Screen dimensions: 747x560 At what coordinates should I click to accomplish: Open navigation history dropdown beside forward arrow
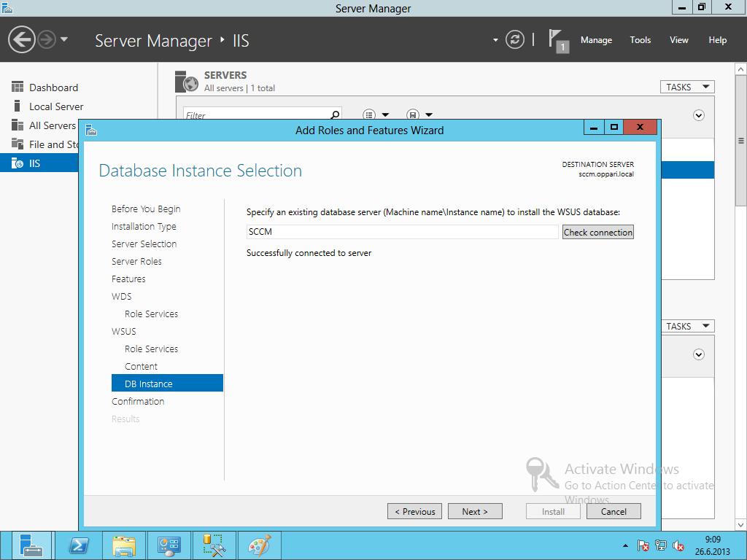pos(64,39)
